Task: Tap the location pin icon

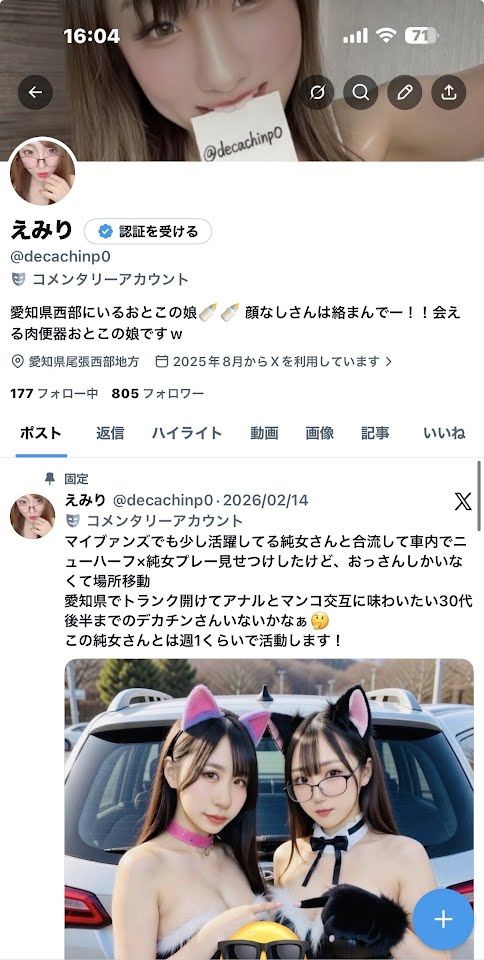Action: coord(18,362)
